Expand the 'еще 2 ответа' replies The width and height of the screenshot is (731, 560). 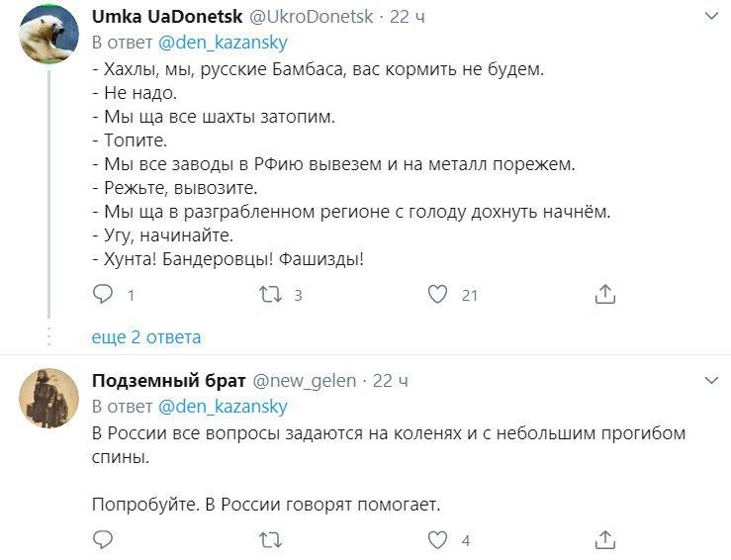click(x=146, y=337)
